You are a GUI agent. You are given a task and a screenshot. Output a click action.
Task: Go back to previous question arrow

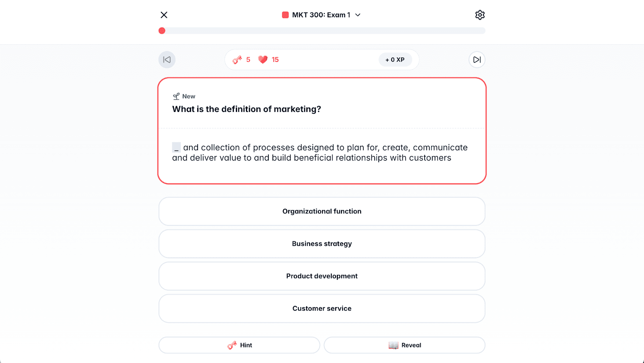[x=167, y=60]
